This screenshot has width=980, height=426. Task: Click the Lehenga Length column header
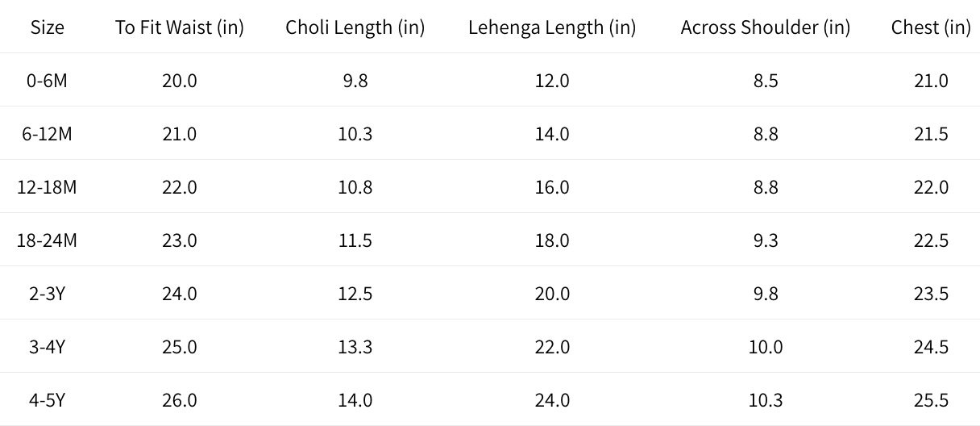551,27
